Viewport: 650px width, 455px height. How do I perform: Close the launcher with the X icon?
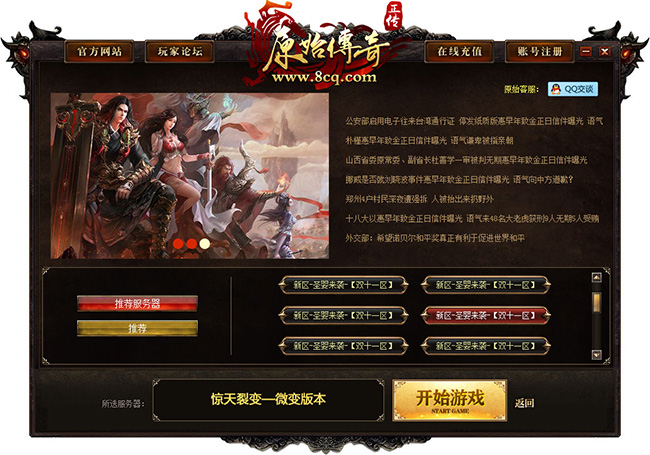click(605, 51)
